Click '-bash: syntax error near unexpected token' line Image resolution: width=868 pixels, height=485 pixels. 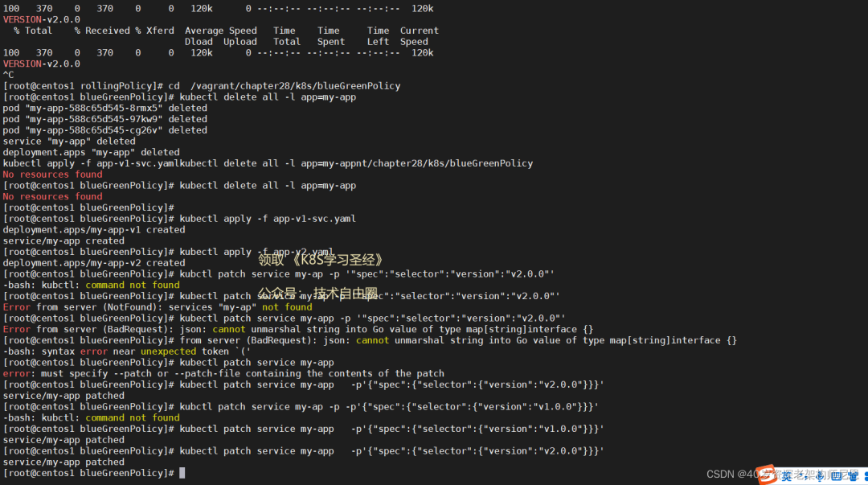pyautogui.click(x=127, y=352)
